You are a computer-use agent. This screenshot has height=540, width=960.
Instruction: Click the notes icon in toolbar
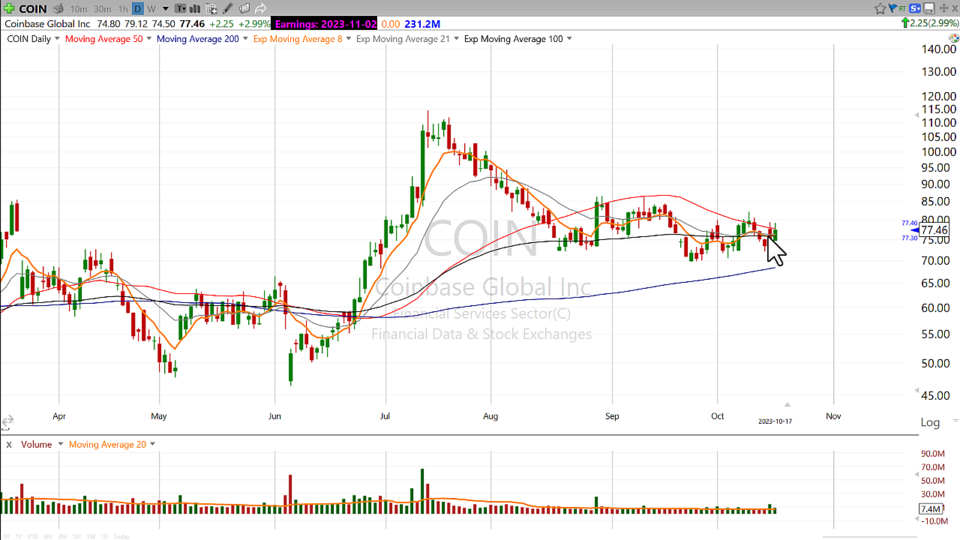coord(244,9)
